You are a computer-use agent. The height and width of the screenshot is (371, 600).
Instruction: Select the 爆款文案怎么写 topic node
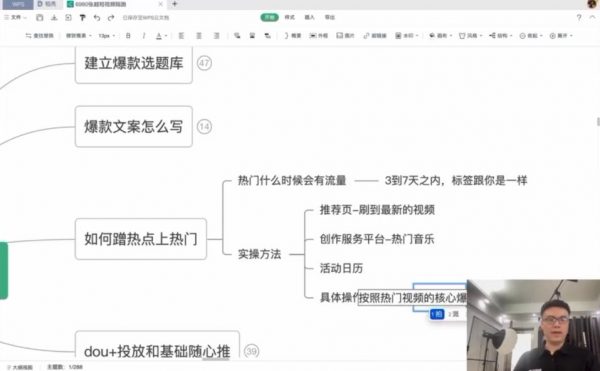tap(134, 127)
